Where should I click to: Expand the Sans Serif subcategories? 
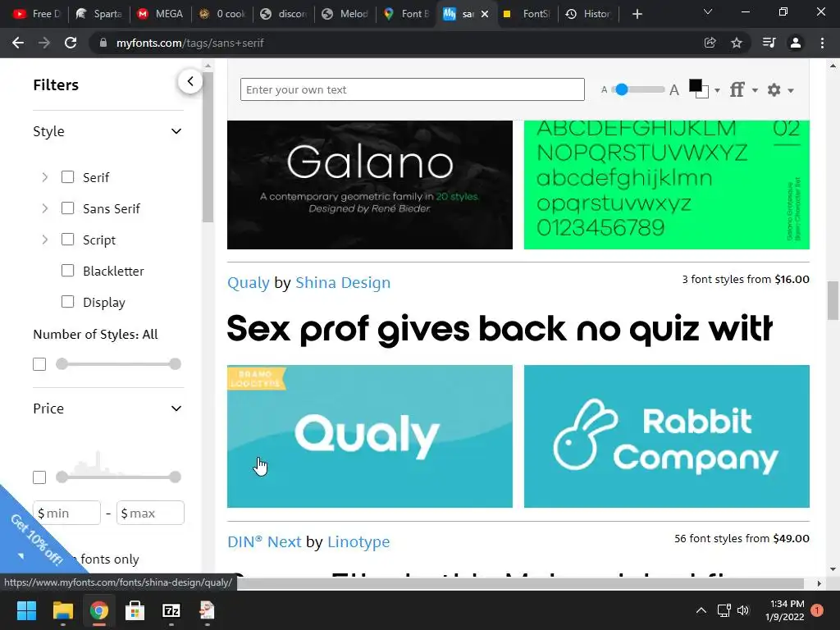click(45, 208)
